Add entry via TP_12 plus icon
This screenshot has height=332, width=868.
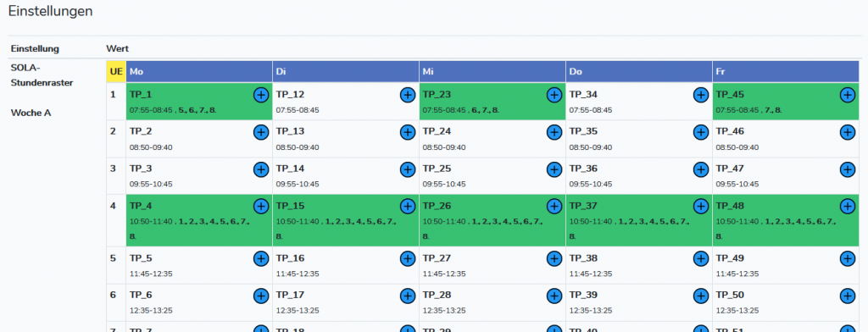click(x=408, y=95)
